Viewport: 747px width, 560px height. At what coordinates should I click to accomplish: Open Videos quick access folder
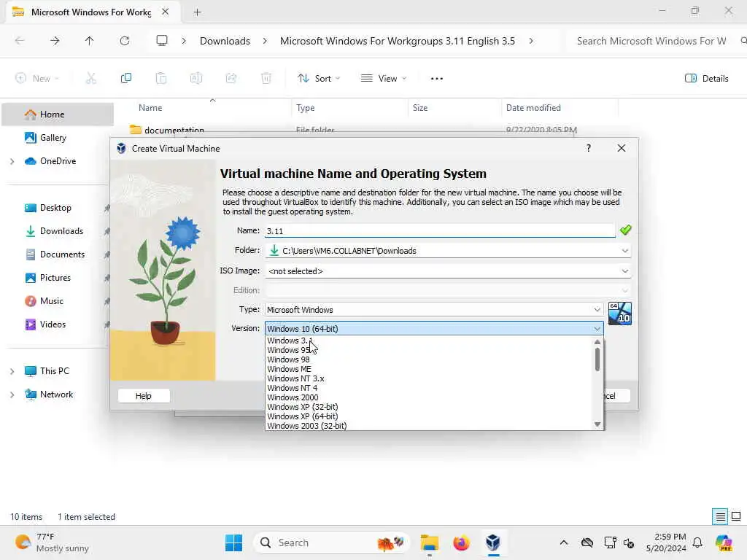point(53,324)
